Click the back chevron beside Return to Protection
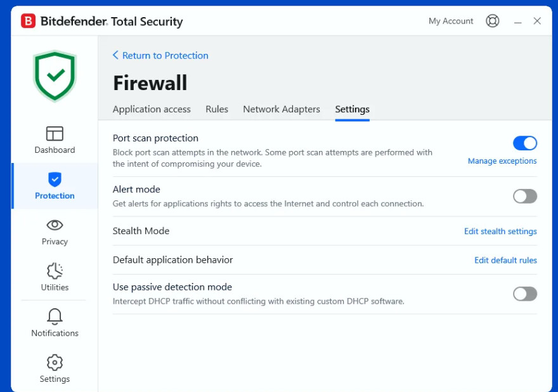The width and height of the screenshot is (558, 392). (115, 55)
